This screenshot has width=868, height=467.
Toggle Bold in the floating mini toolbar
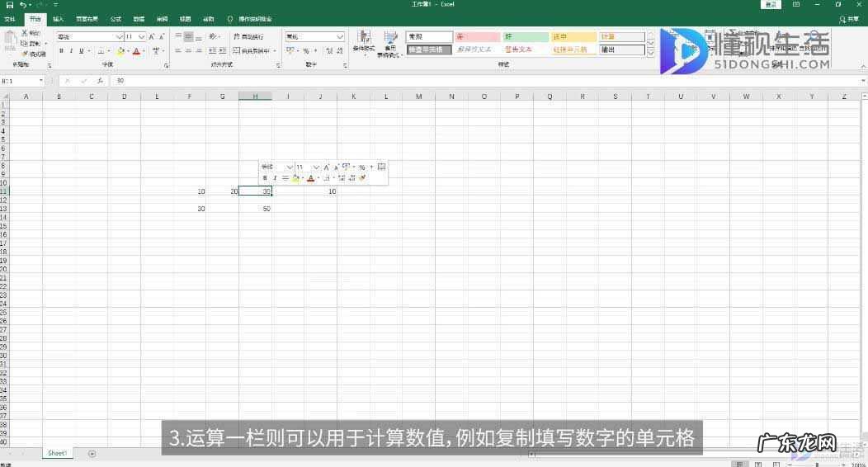point(265,178)
